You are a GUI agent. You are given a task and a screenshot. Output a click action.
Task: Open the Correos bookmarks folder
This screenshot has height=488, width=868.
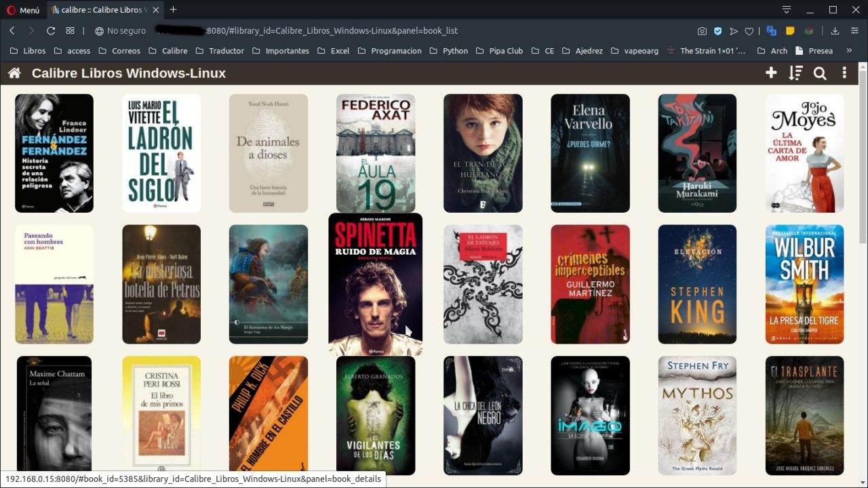(119, 51)
